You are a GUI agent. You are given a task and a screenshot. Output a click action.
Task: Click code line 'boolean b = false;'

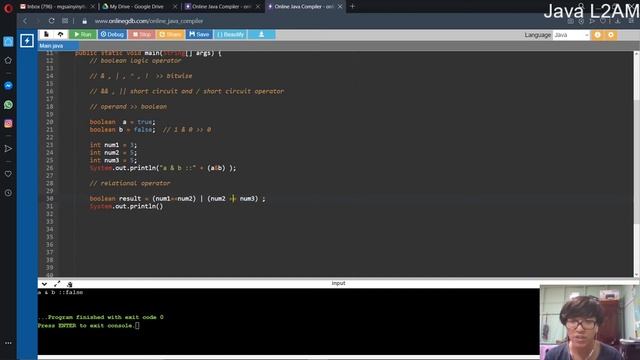pyautogui.click(x=122, y=129)
